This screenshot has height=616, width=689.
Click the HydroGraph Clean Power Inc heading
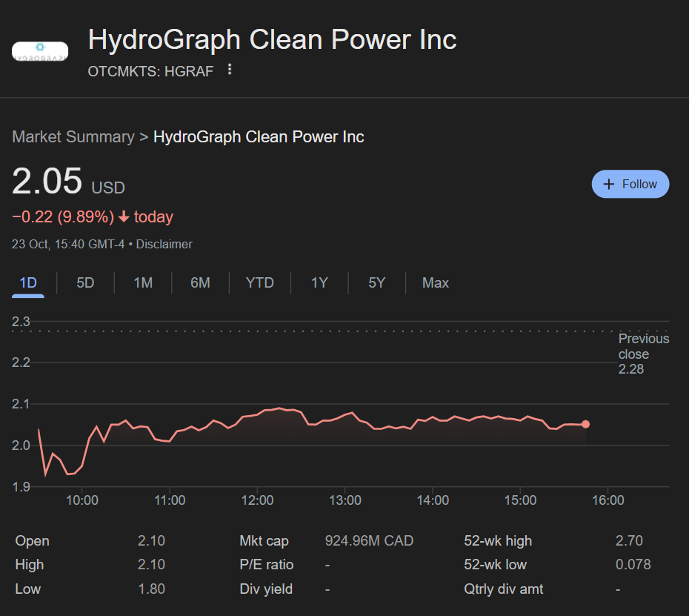tap(273, 39)
